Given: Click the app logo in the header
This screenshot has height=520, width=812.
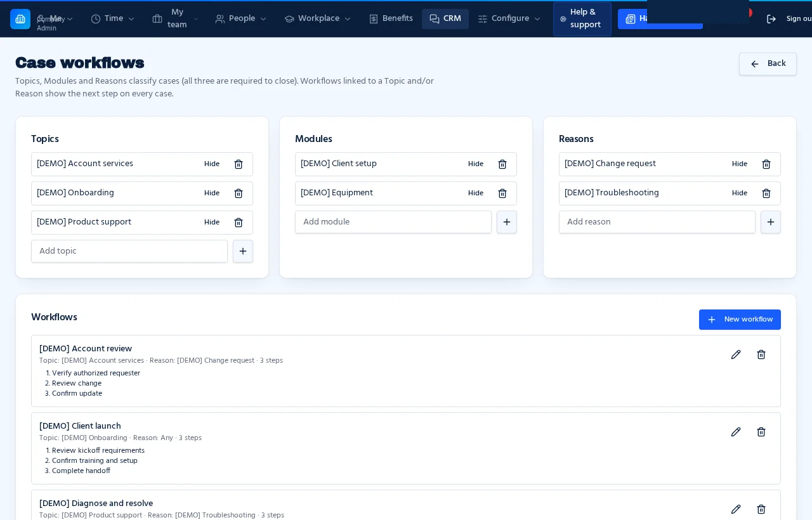Looking at the screenshot, I should tap(20, 19).
